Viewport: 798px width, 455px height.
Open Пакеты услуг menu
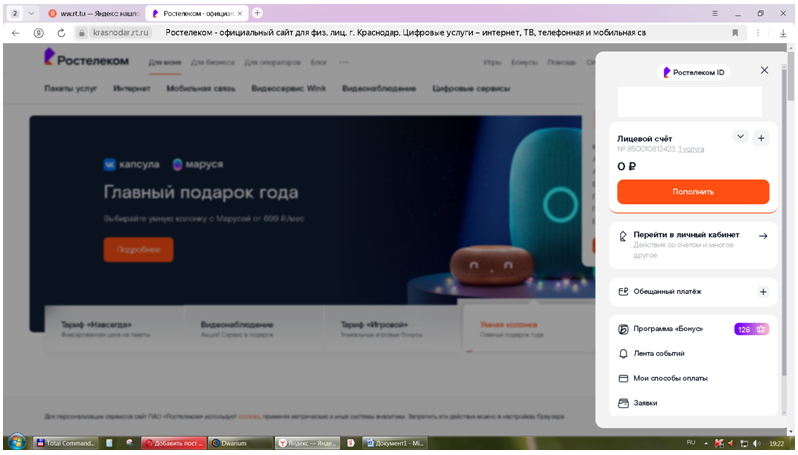click(70, 89)
